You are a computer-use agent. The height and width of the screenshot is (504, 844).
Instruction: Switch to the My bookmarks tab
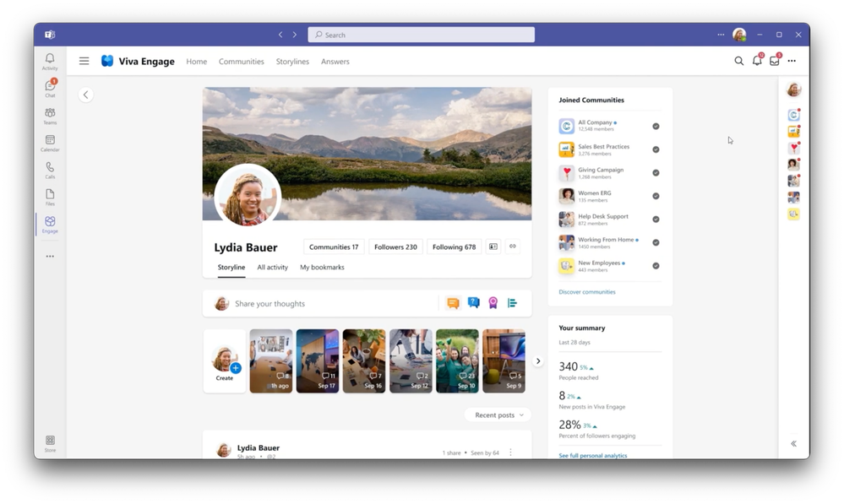[x=322, y=268]
